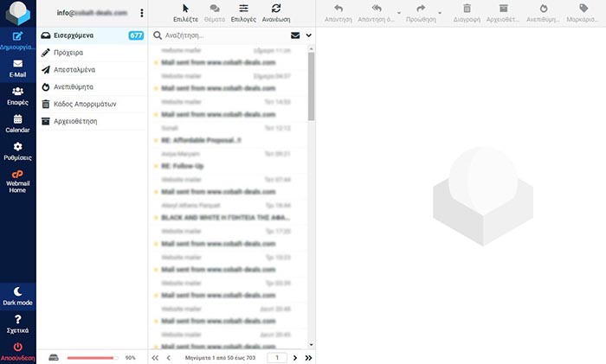Click the Αποσύνδεση logout icon
Viewport: 606px width, 364px height.
17,349
